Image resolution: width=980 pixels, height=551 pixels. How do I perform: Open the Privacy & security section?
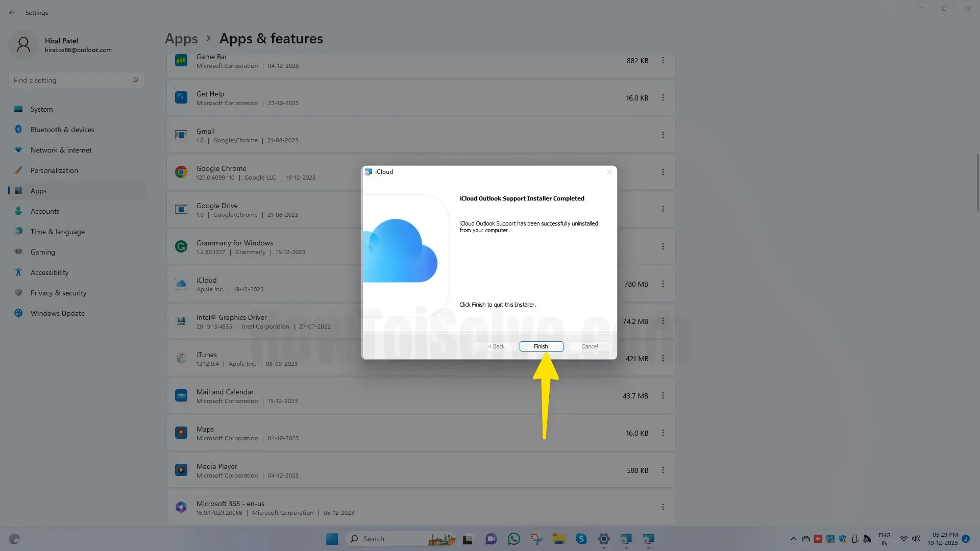(58, 293)
